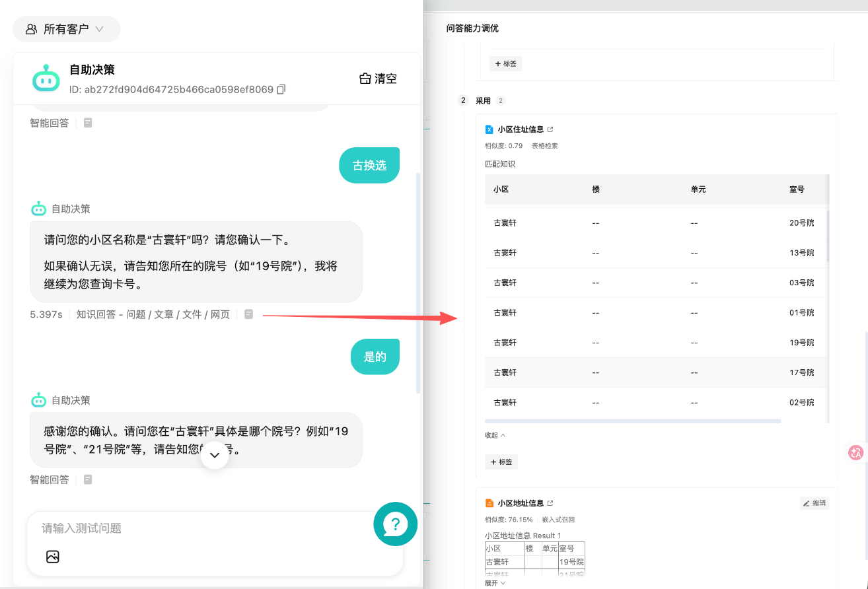Click the 采用 section label
Viewport: 868px width, 589px height.
tap(484, 101)
